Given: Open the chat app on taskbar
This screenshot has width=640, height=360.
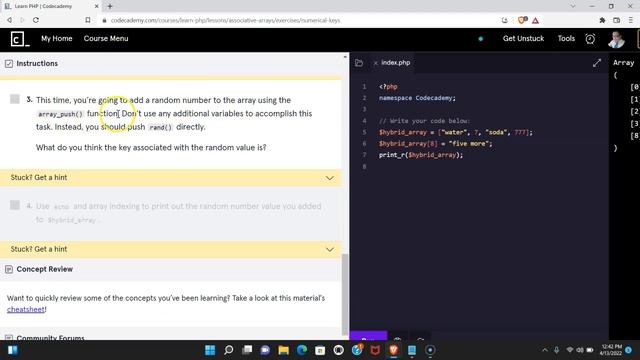Looking at the screenshot, I should point(265,350).
